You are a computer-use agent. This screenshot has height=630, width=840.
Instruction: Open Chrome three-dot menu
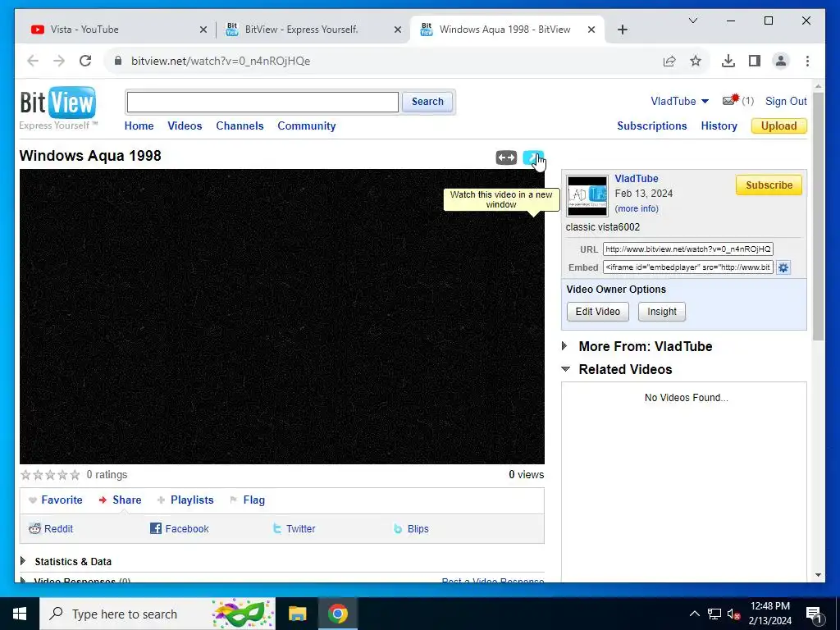coord(807,61)
